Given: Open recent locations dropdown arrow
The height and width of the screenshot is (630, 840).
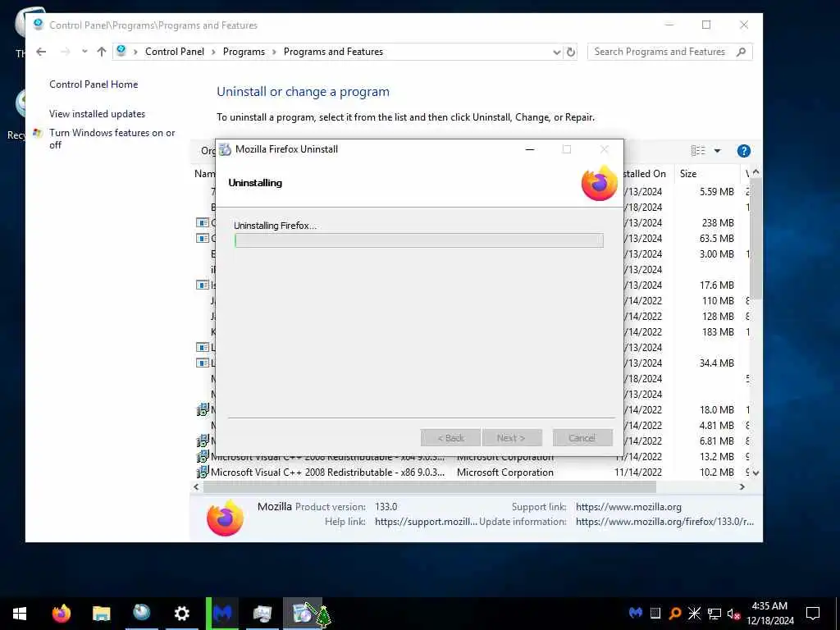Looking at the screenshot, I should pyautogui.click(x=84, y=52).
